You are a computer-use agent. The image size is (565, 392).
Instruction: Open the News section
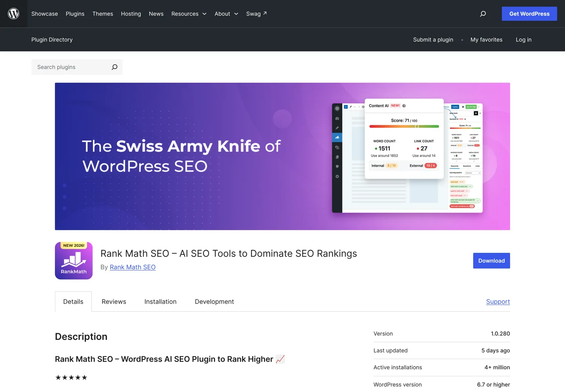click(x=156, y=14)
